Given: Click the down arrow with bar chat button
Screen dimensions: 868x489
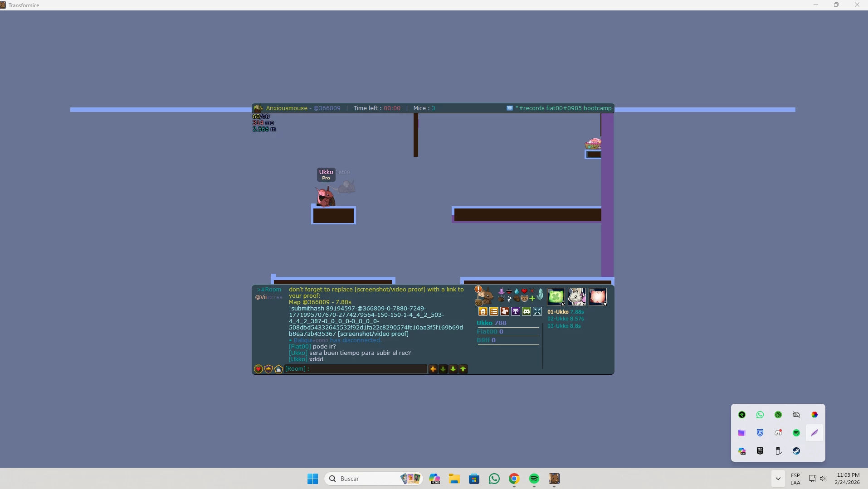Looking at the screenshot, I should coord(443,369).
